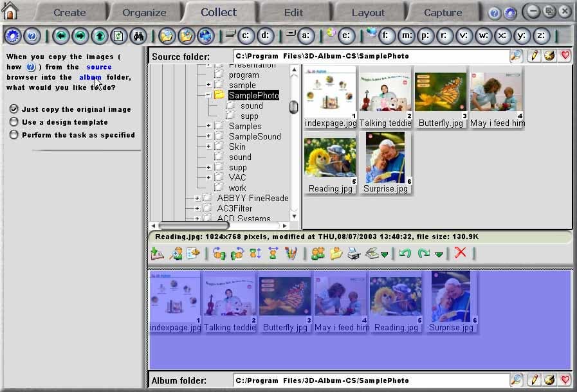
Task: Expand the Skin folder node
Action: tap(208, 147)
